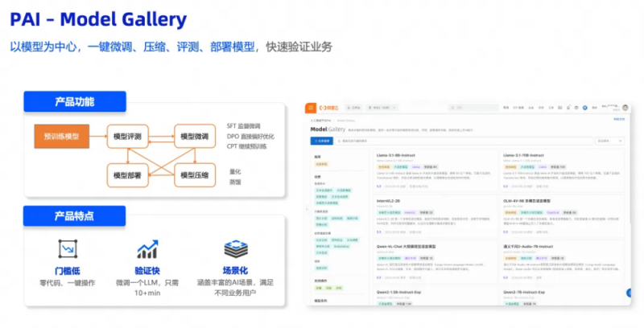Click the orange 预训练模型 box
Image resolution: width=644 pixels, height=328 pixels.
coord(62,137)
